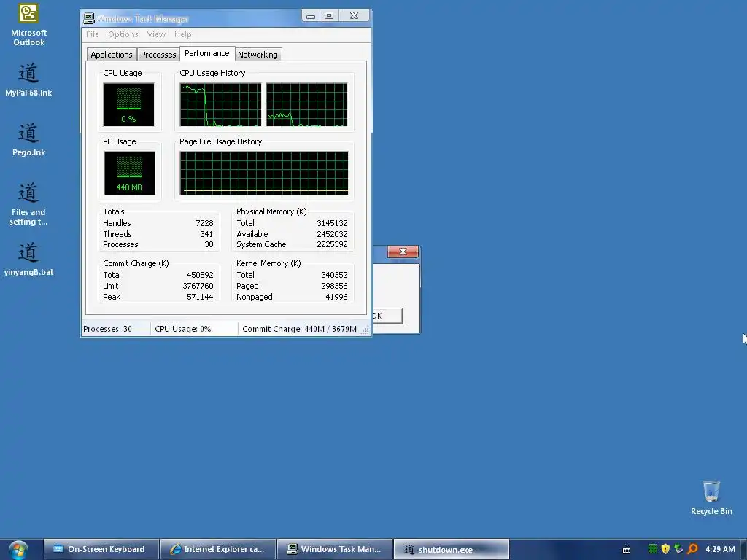Click the Processes value 30 under Totals
Screen dimensions: 747x560
point(209,245)
